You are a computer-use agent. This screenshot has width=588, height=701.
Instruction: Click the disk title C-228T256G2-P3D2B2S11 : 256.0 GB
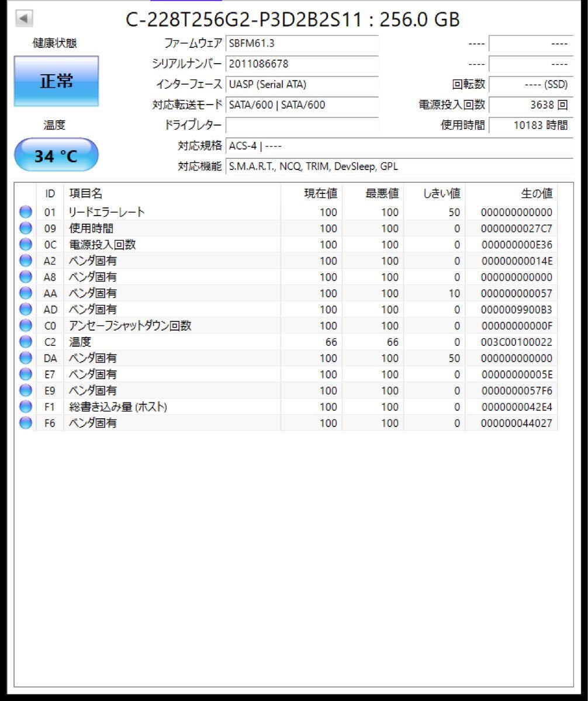[293, 19]
